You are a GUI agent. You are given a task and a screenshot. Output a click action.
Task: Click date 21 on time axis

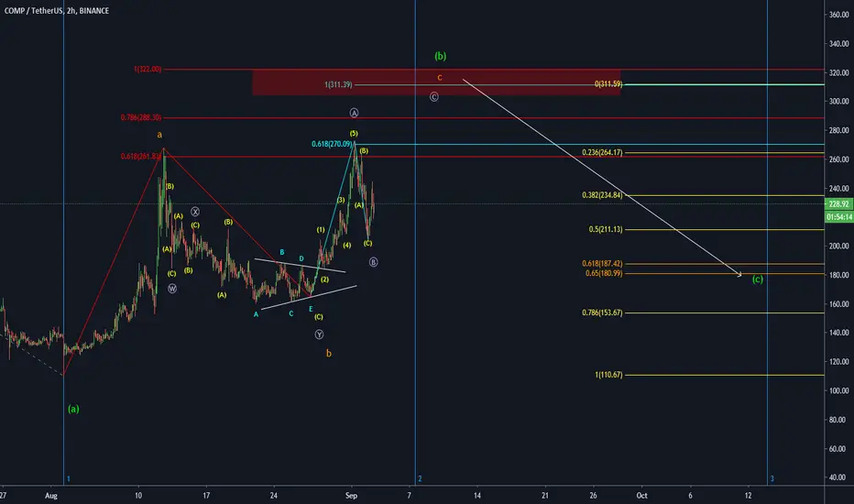544,495
